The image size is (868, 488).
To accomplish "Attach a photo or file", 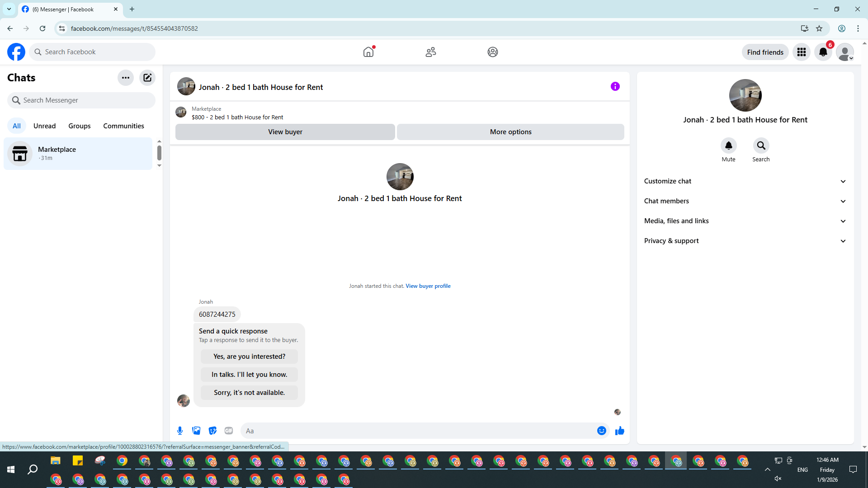I will click(196, 431).
